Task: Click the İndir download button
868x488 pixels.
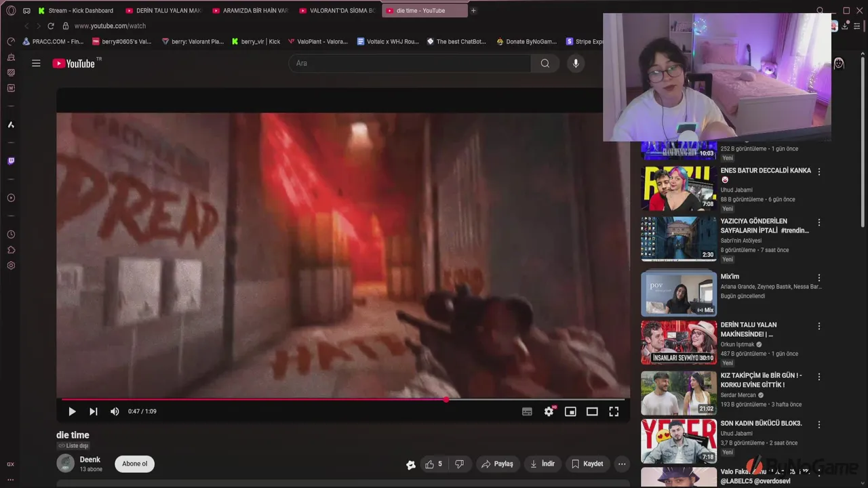Action: [542, 464]
